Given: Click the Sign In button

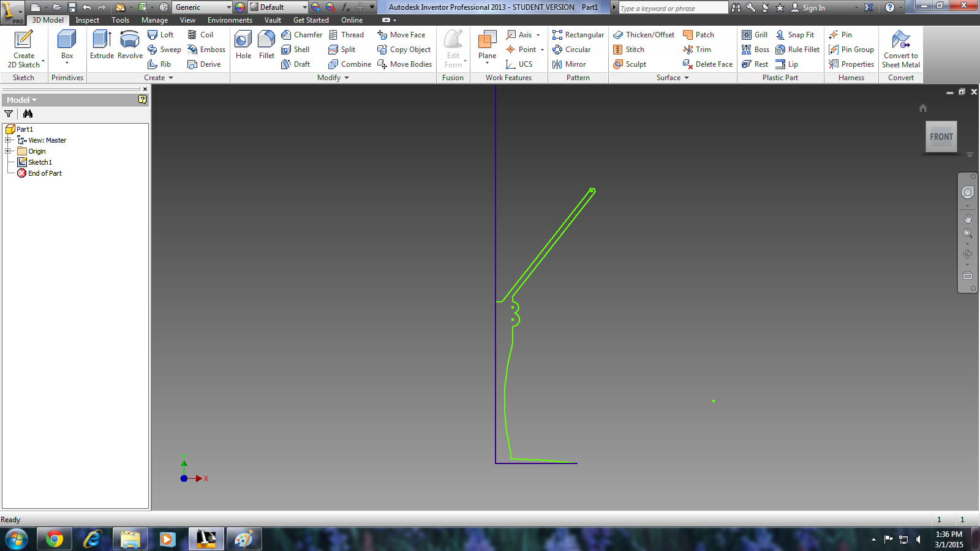Looking at the screenshot, I should pyautogui.click(x=808, y=8).
